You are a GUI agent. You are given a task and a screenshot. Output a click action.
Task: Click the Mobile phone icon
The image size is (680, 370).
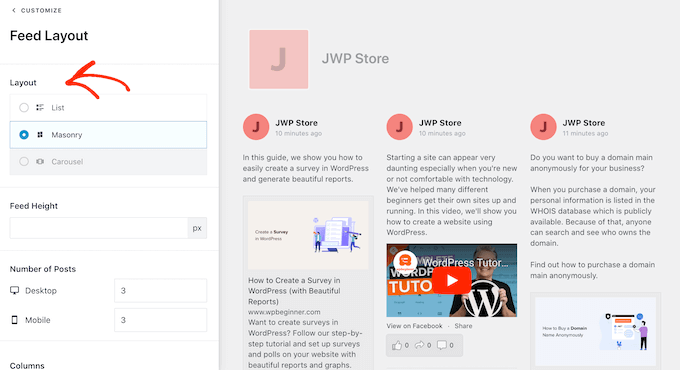(14, 320)
